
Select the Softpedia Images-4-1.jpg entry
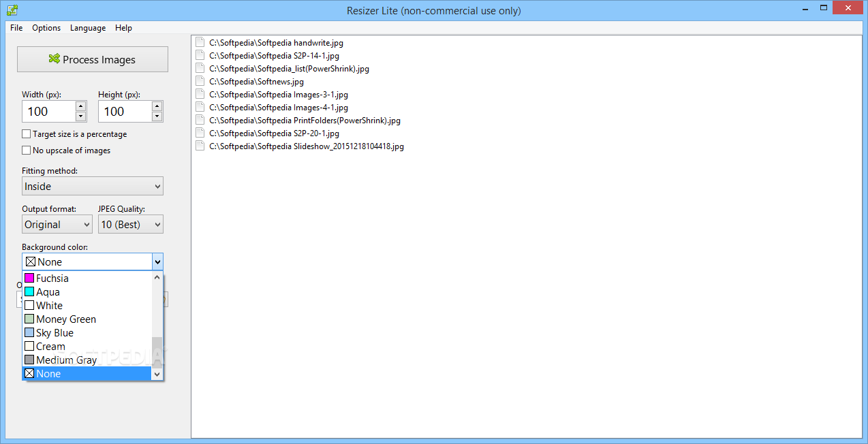click(279, 107)
